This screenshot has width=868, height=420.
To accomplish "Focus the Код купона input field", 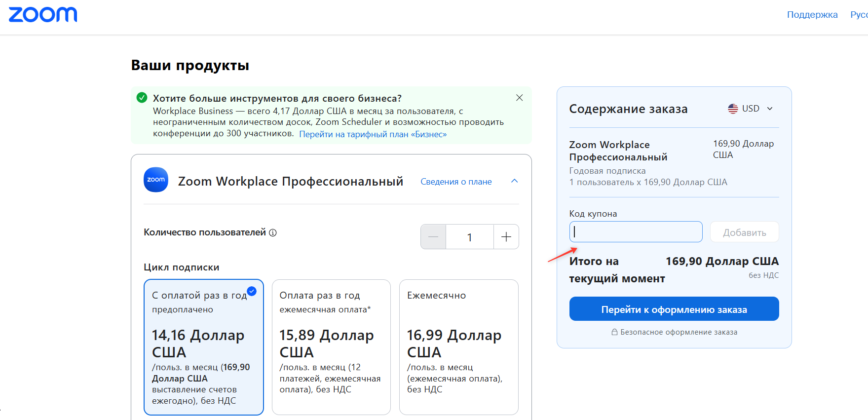I will (636, 232).
